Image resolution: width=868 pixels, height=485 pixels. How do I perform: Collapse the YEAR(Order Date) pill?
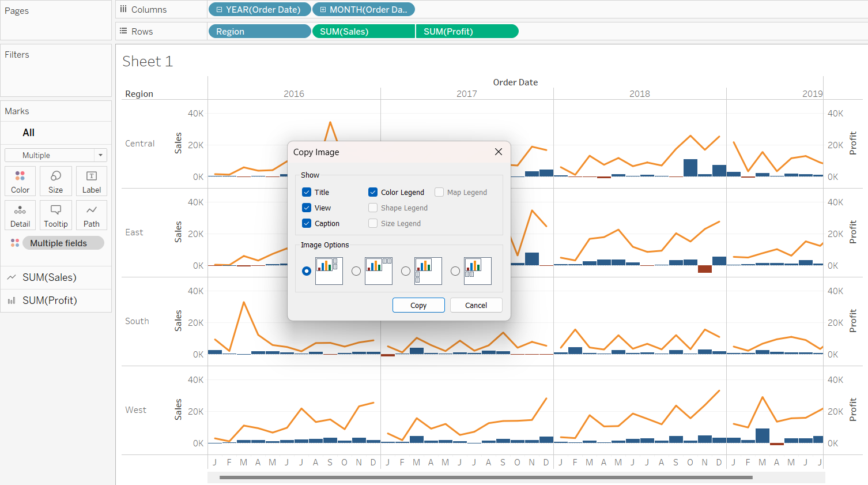point(219,10)
